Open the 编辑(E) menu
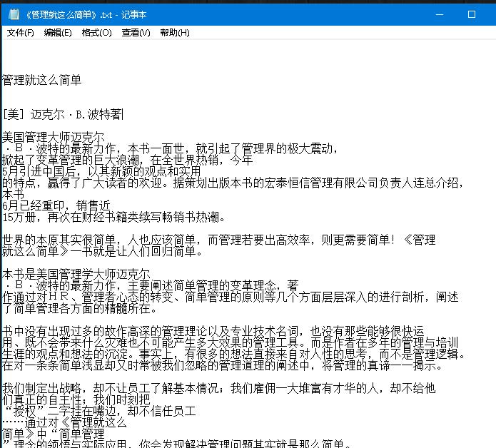Screen dimensions: 496x448 click(x=58, y=33)
